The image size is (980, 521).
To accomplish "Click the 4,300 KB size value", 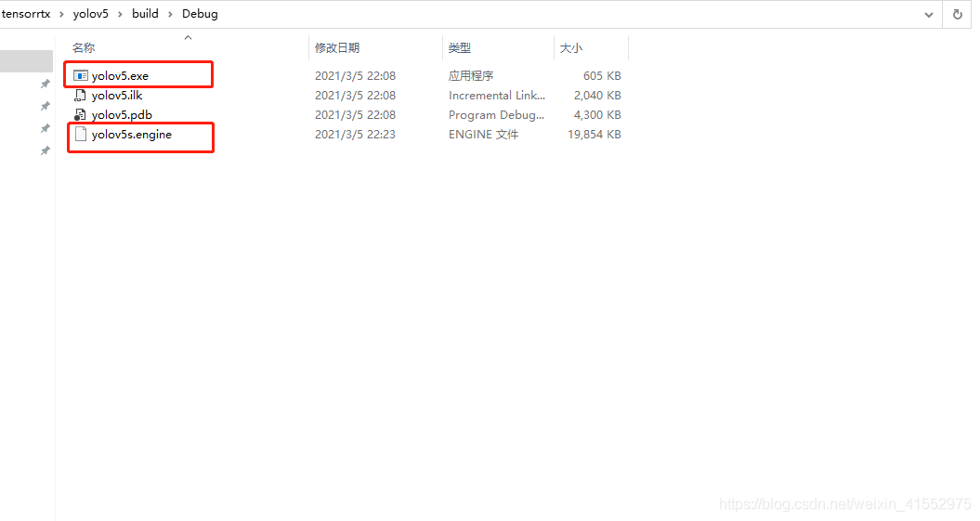I will (597, 114).
